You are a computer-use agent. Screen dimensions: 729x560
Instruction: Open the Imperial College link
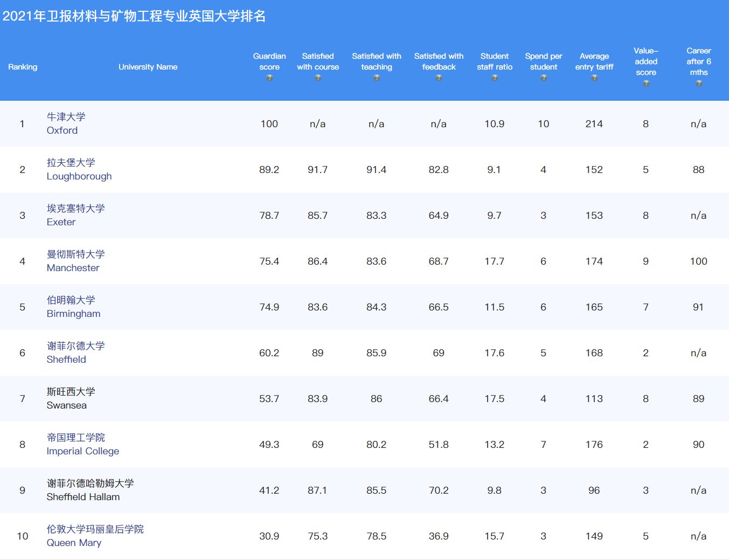83,444
